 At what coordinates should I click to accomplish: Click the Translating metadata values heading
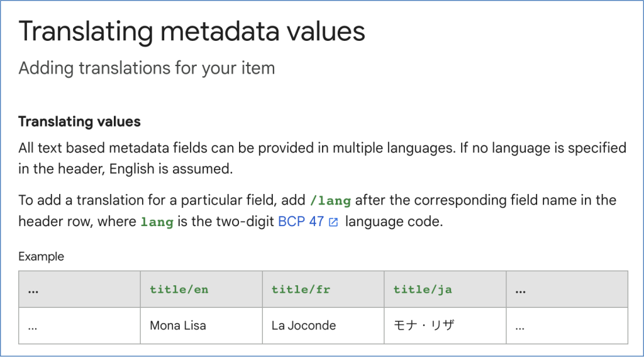192,31
